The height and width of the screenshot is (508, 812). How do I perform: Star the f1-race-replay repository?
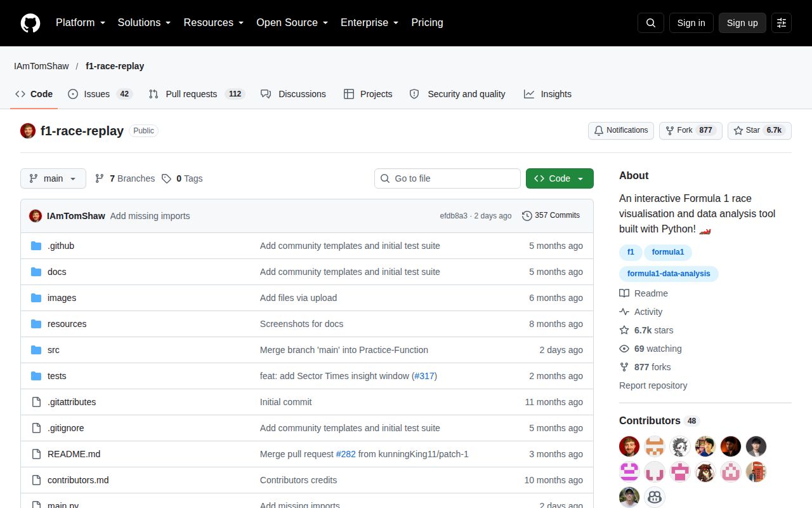tap(759, 130)
